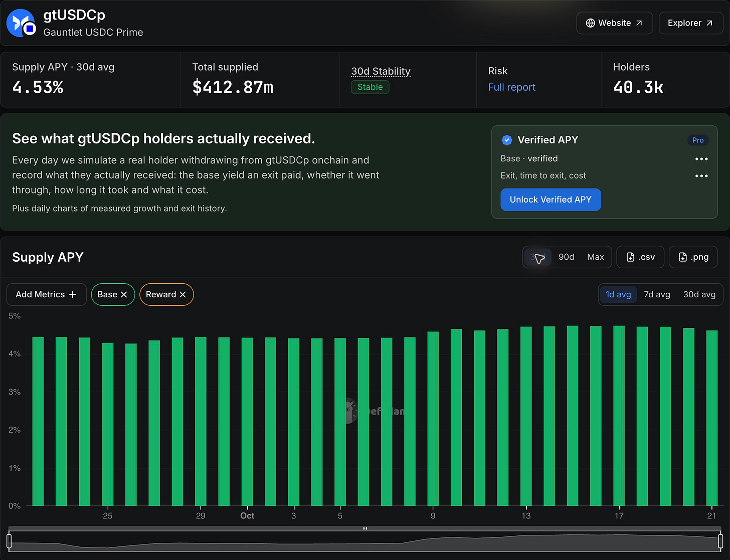
Task: Click the 40.3k holders value
Action: [638, 88]
